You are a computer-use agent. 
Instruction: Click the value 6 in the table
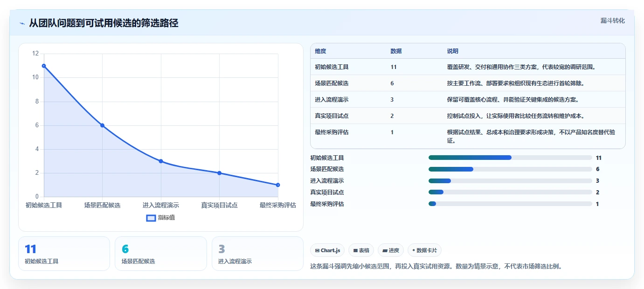392,83
